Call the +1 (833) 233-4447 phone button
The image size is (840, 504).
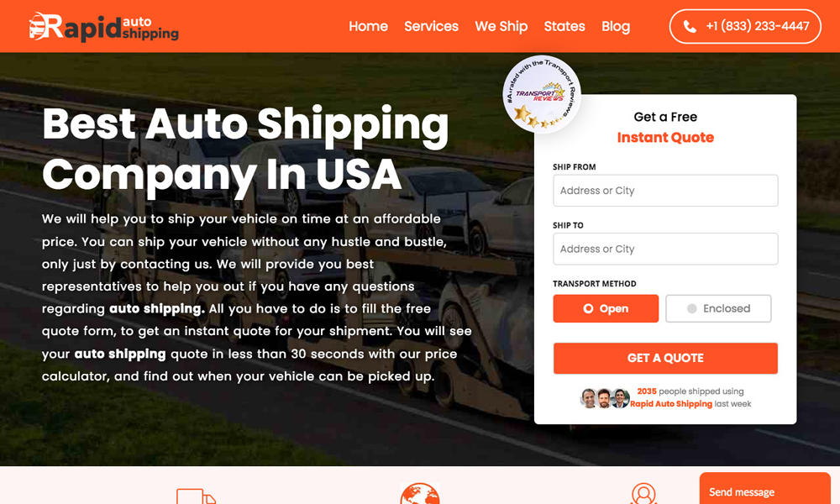(745, 26)
